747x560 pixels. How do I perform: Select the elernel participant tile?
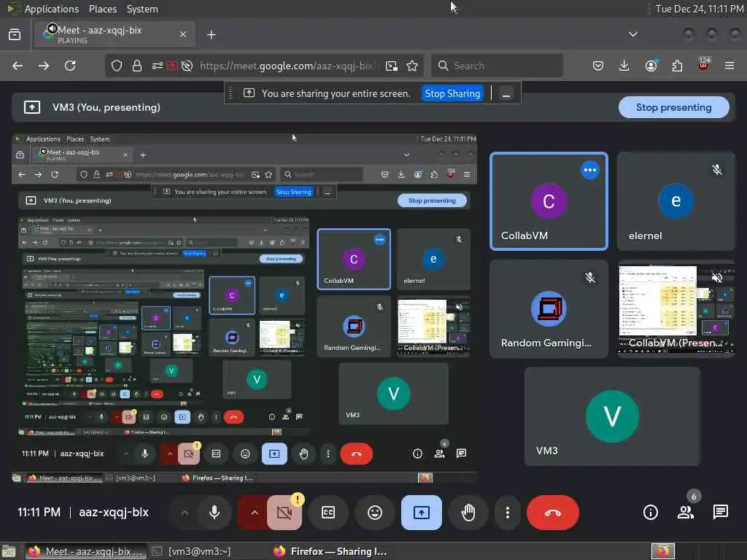676,201
